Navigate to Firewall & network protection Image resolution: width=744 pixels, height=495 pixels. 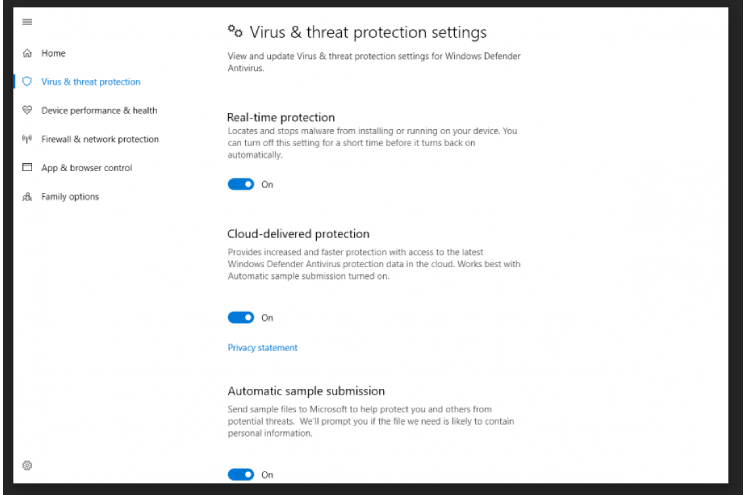tap(99, 139)
